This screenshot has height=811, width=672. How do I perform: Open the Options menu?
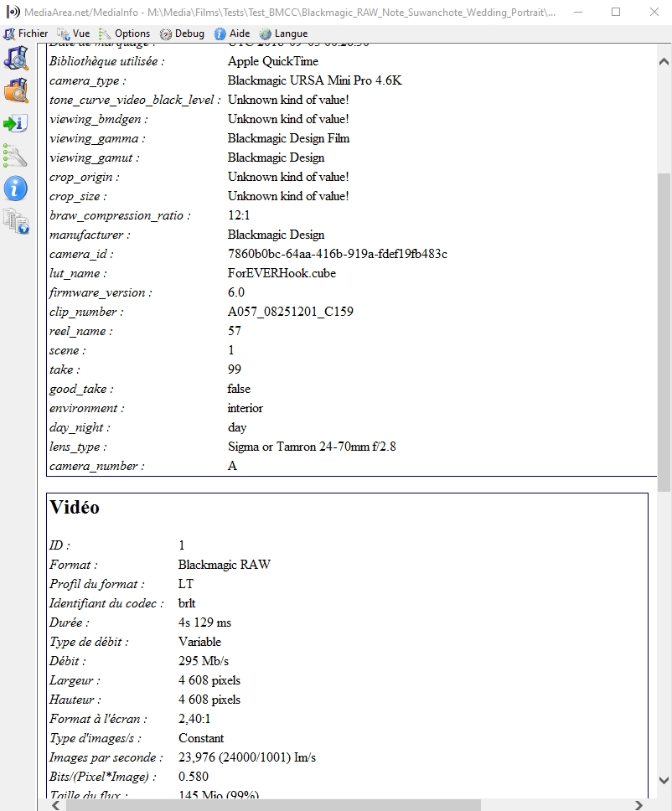pyautogui.click(x=125, y=34)
